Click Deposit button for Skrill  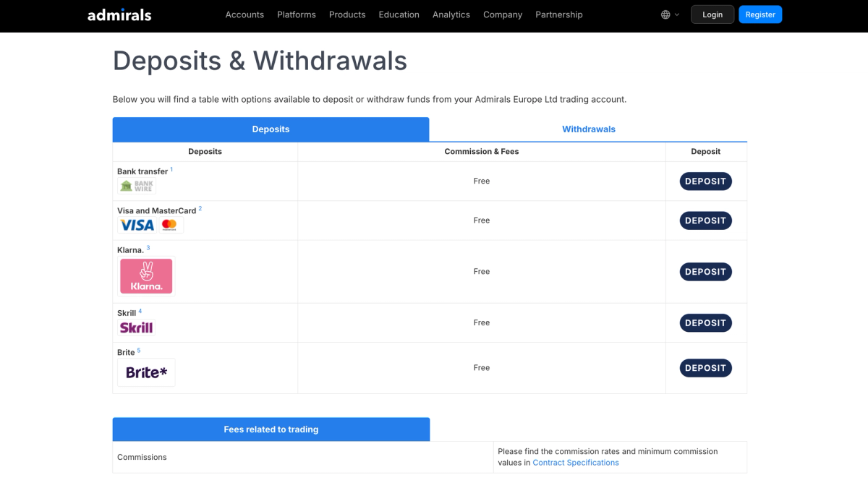click(706, 323)
